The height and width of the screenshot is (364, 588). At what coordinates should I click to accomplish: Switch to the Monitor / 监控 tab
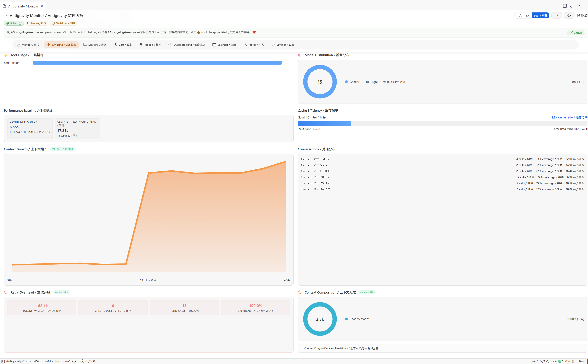(x=28, y=44)
